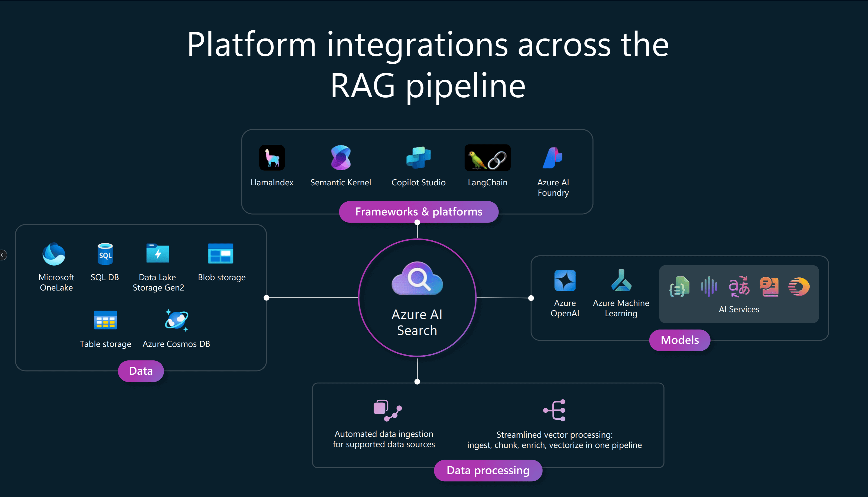This screenshot has height=497, width=868.
Task: Click the Models label pill
Action: (679, 340)
